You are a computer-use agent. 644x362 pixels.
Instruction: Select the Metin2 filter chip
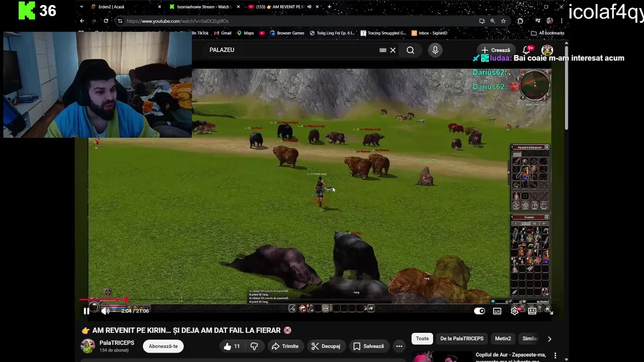point(503,338)
